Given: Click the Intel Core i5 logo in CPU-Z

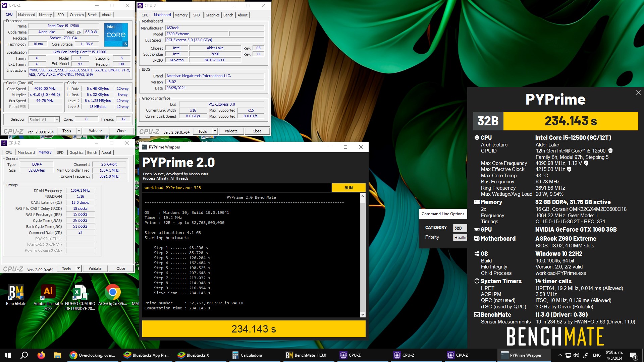Looking at the screenshot, I should pos(116,35).
